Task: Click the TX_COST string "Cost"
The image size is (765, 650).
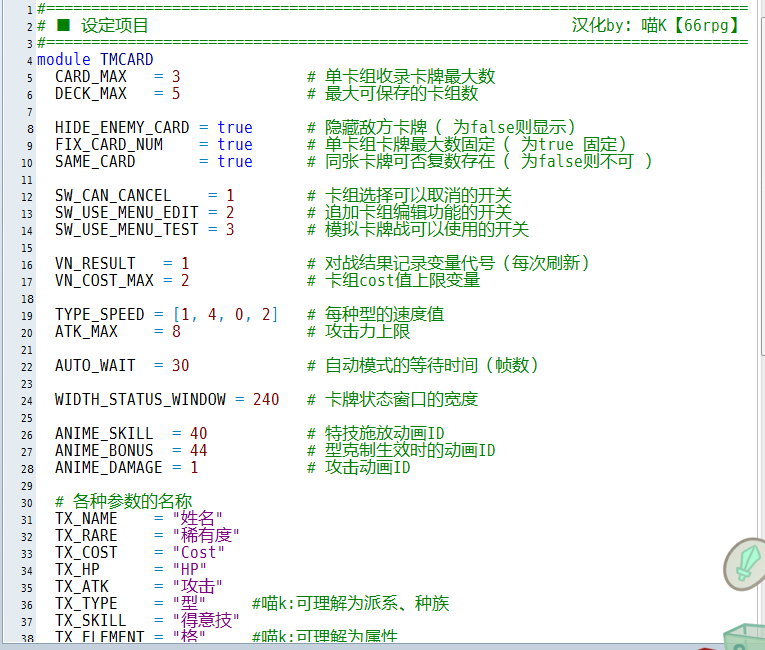Action: click(199, 553)
